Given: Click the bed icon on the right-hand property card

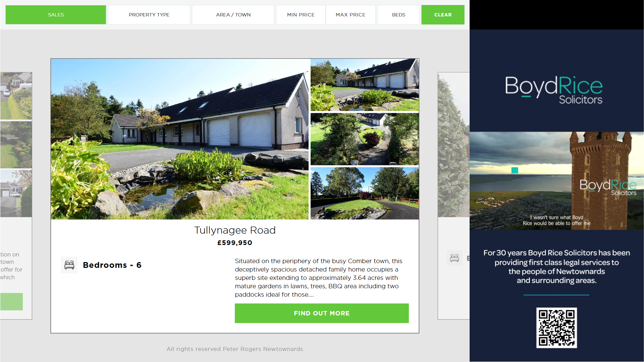Looking at the screenshot, I should point(454,258).
